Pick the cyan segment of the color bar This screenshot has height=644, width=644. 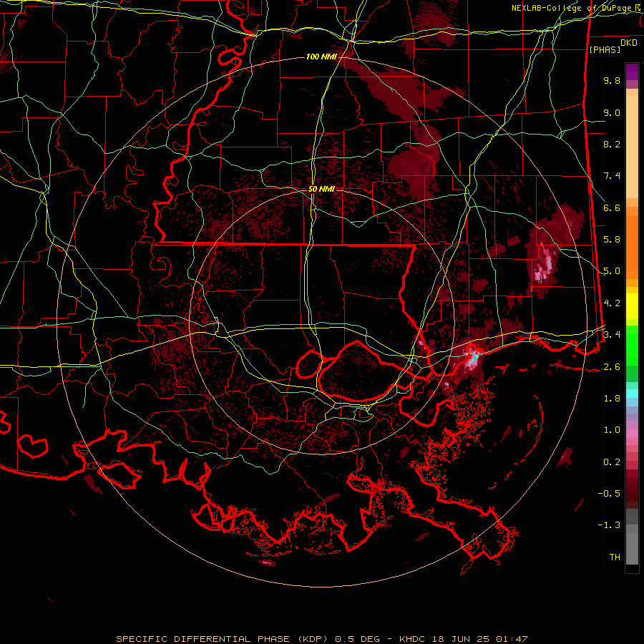(x=632, y=394)
